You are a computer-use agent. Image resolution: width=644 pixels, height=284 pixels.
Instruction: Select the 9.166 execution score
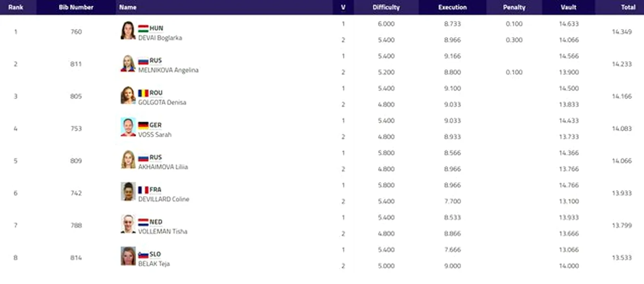click(x=452, y=56)
